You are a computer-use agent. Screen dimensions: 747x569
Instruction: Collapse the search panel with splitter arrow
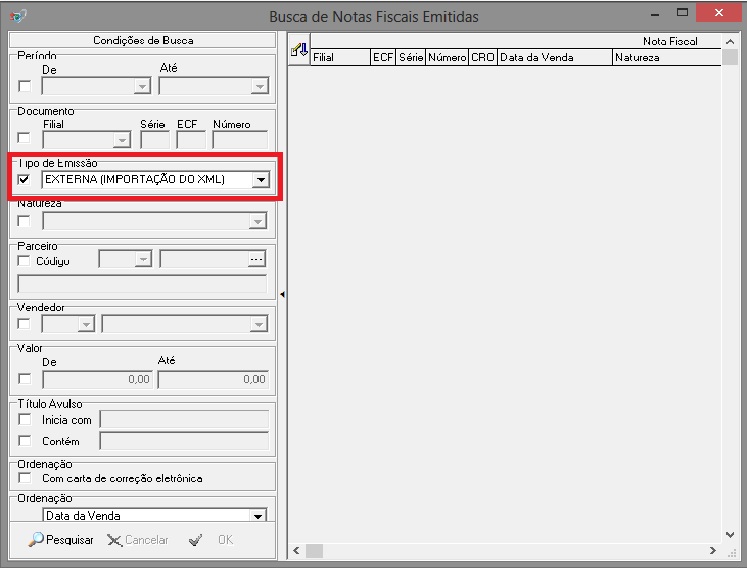[x=281, y=294]
